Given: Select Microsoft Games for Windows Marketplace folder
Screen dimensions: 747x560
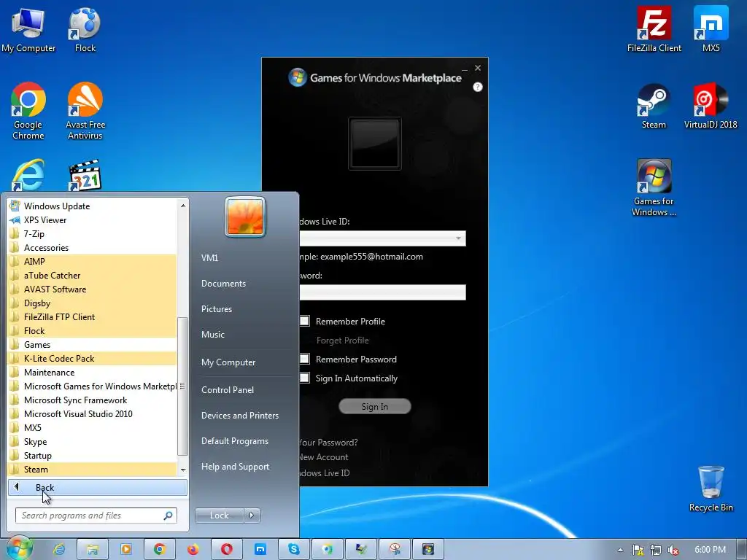Looking at the screenshot, I should click(x=93, y=386).
